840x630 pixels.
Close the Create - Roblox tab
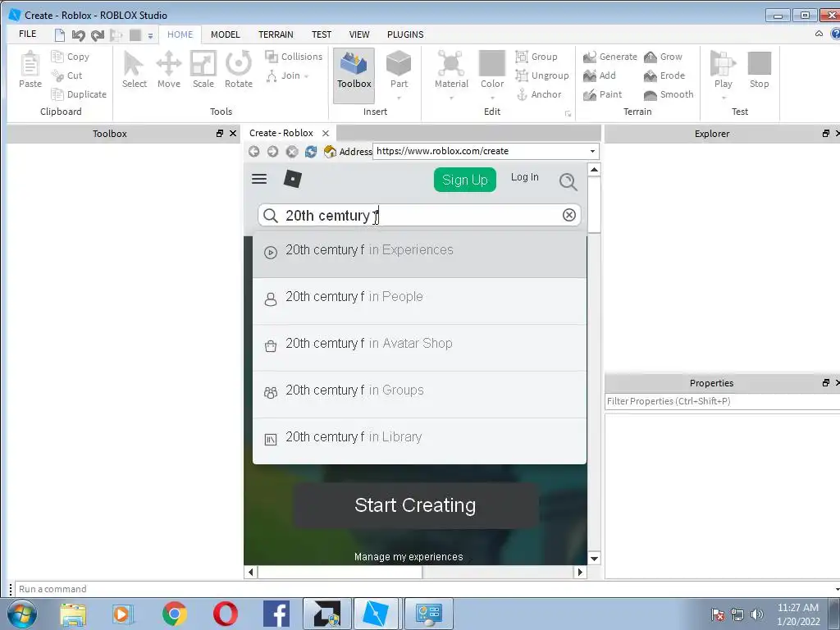325,133
